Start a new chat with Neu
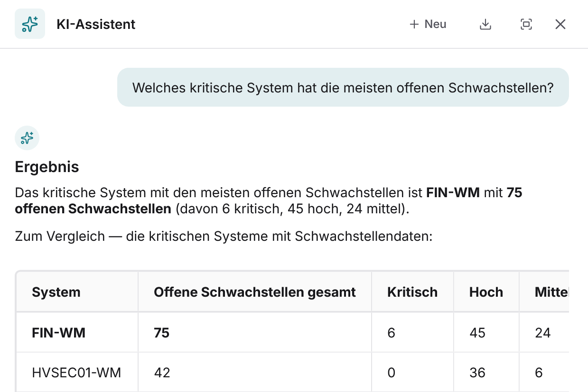Screen dimensions: 588x392 pos(428,24)
